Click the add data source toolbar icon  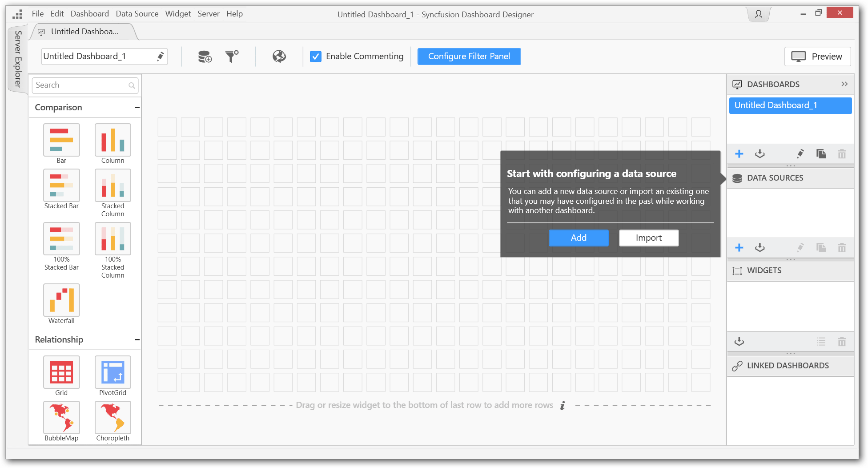click(x=205, y=56)
